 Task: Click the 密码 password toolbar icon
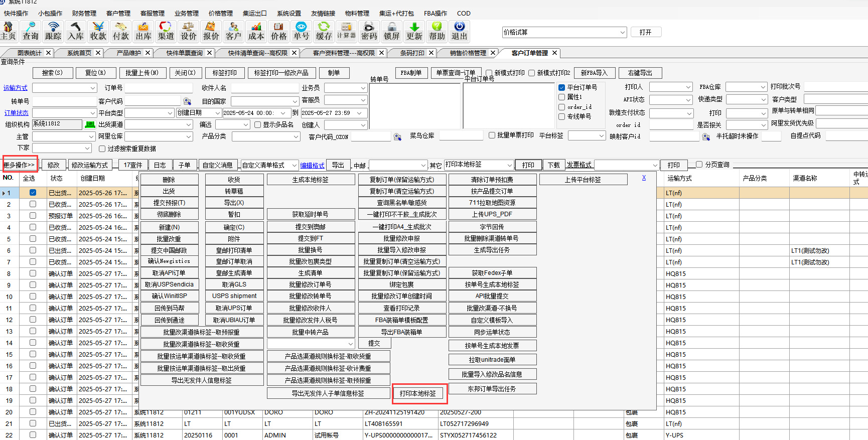point(369,31)
